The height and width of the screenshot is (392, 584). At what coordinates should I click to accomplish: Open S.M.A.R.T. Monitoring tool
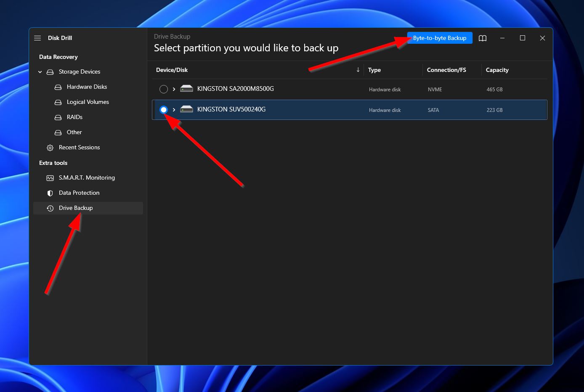pos(87,177)
